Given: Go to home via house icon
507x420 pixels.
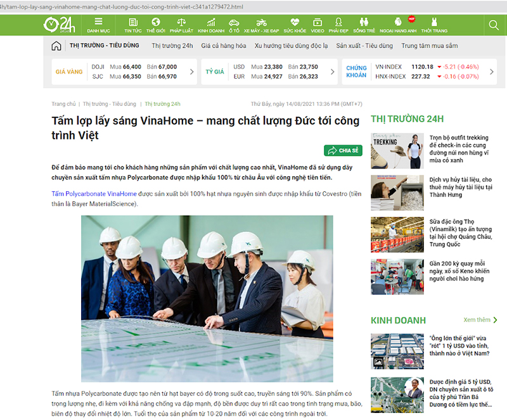Looking at the screenshot, I should [x=56, y=46].
